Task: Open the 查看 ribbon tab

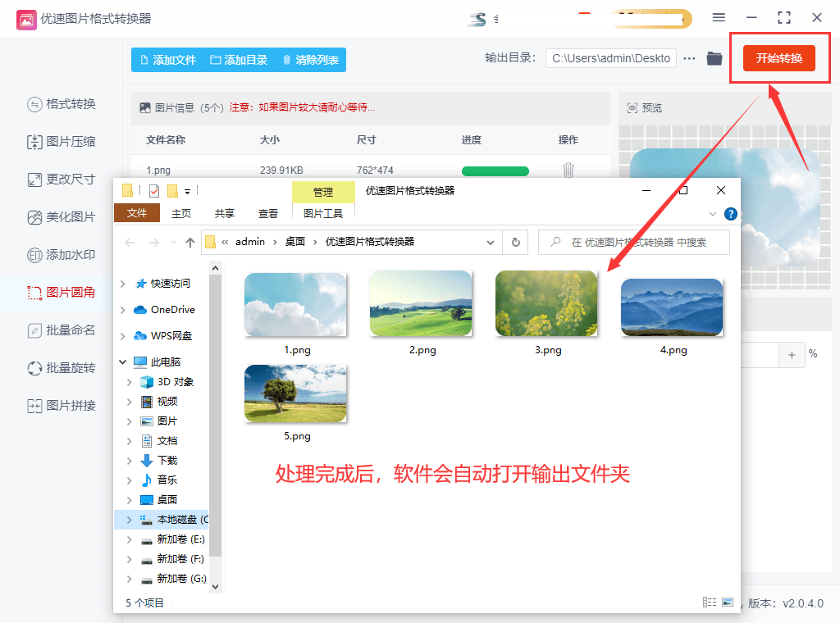Action: coord(268,213)
